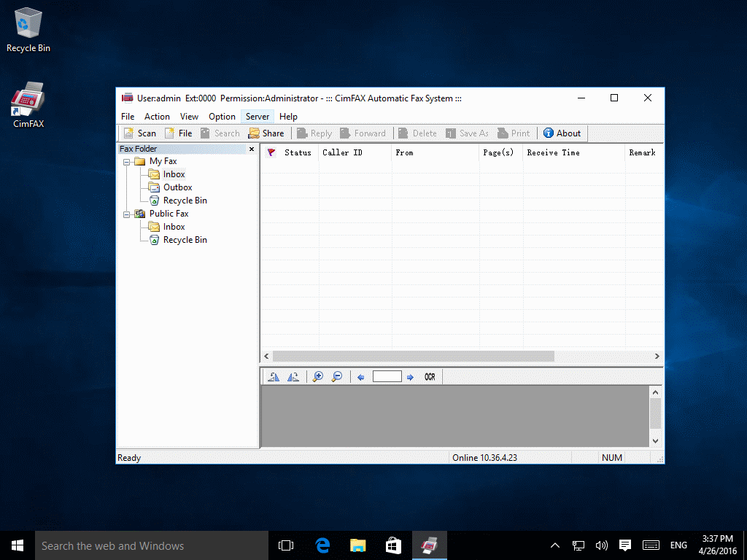Select Inbox under My Fax
Screen dimensions: 747x560
[x=174, y=174]
